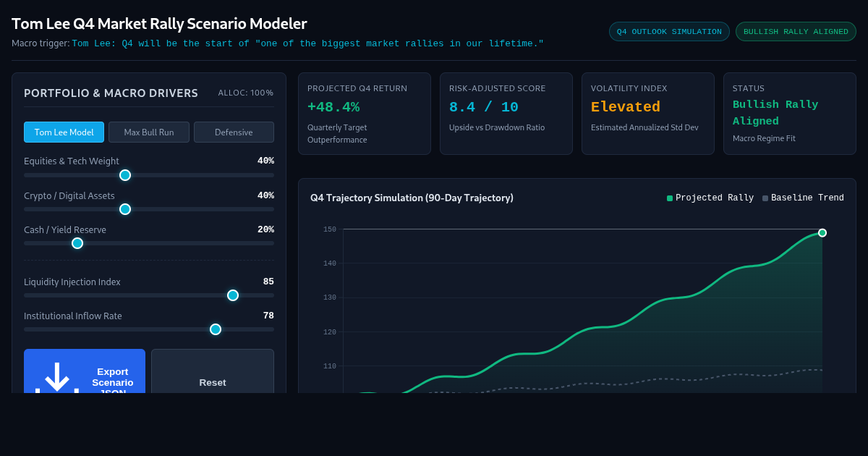The height and width of the screenshot is (456, 868).
Task: Click the Risk-Adjusted Score card
Action: point(506,114)
